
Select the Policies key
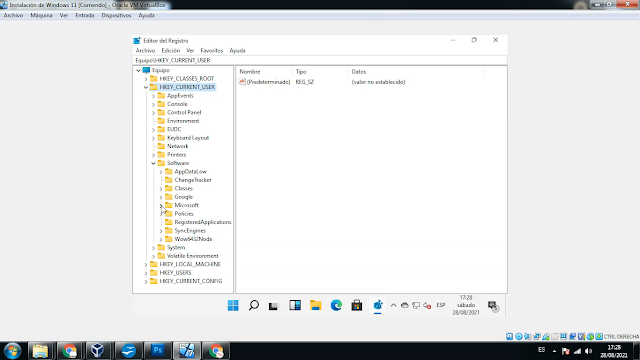[x=184, y=214]
